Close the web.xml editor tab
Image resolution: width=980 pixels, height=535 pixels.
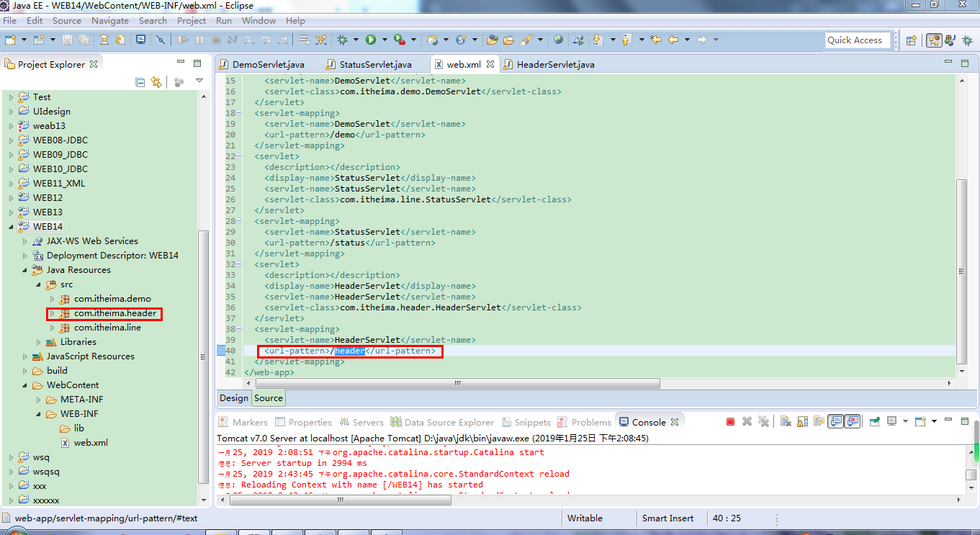[x=490, y=64]
